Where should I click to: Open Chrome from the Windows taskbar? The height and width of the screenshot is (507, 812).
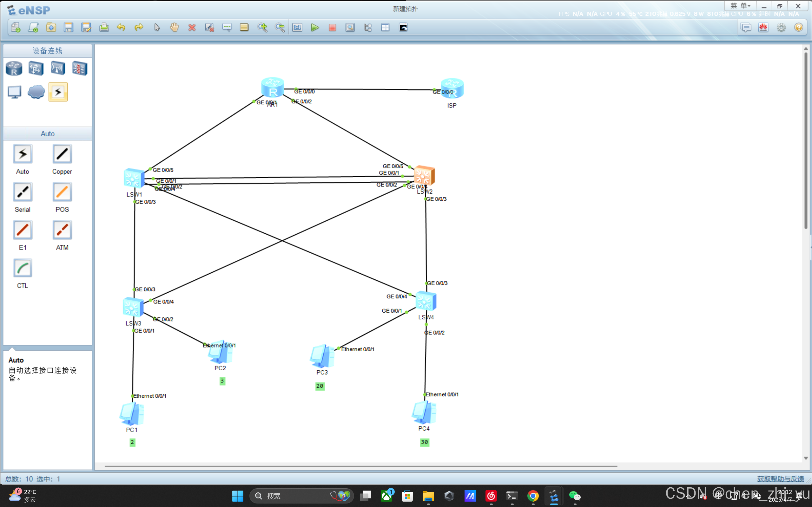[x=533, y=496]
